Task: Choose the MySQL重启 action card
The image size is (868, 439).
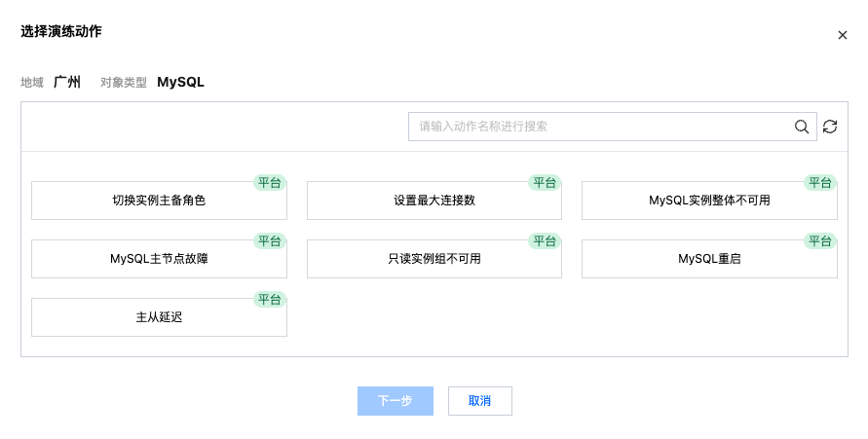Action: point(709,259)
